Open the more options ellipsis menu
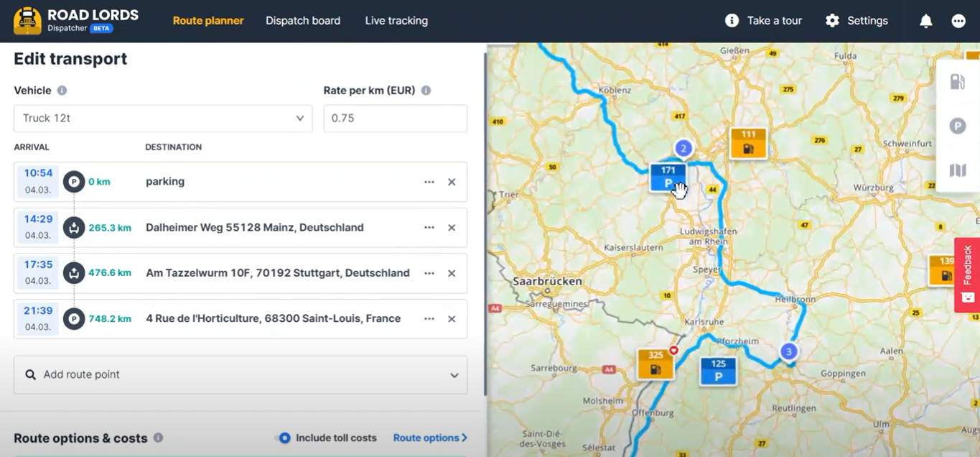Screen dimensions: 980x457 click(x=958, y=21)
